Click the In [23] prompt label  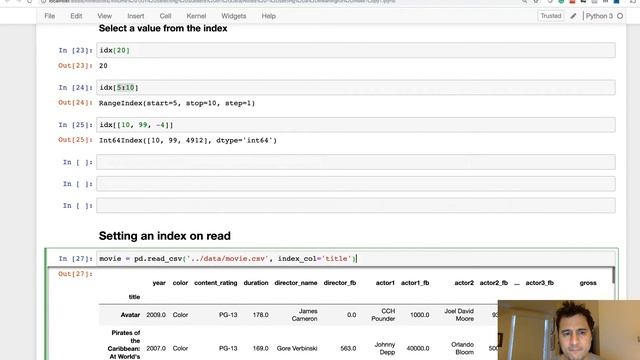click(x=75, y=50)
